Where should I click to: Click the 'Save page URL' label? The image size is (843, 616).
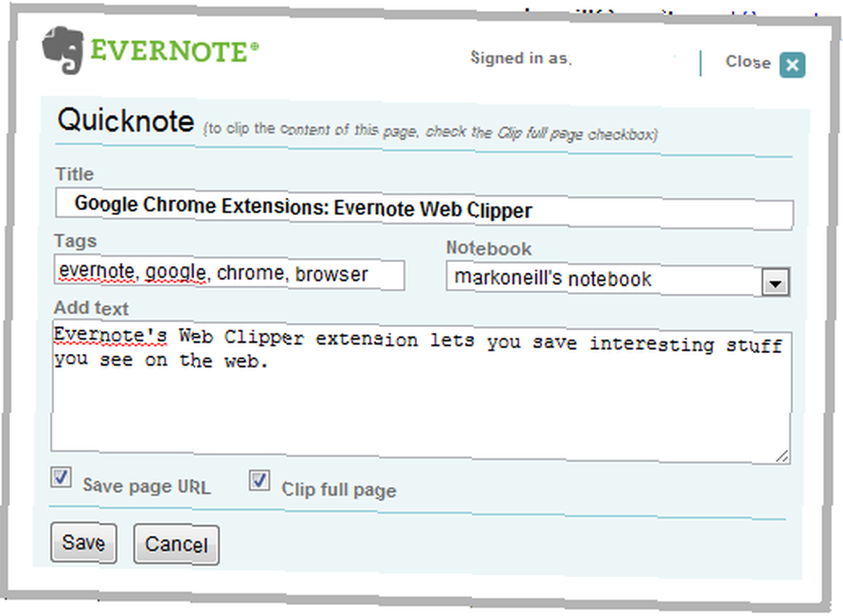click(x=146, y=486)
